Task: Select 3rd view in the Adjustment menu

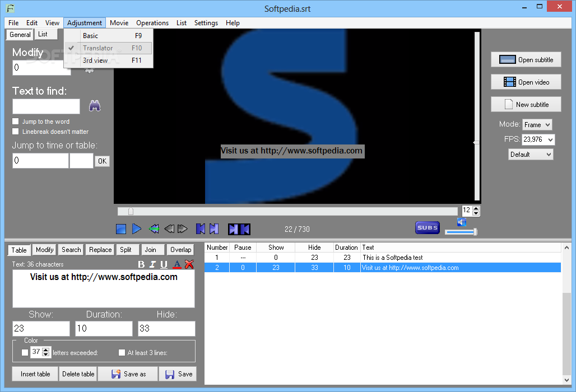Action: 108,60
